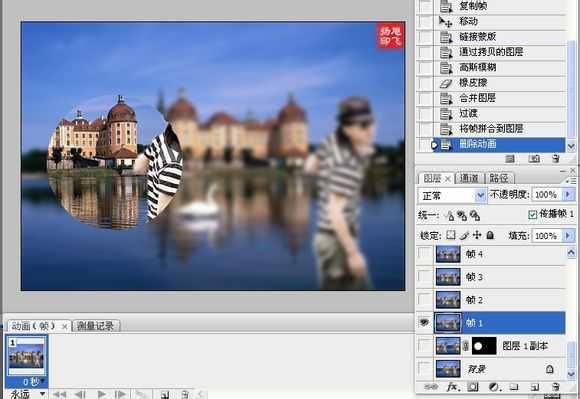Click the fx add layer style icon
Image resolution: width=580 pixels, height=399 pixels.
(452, 387)
